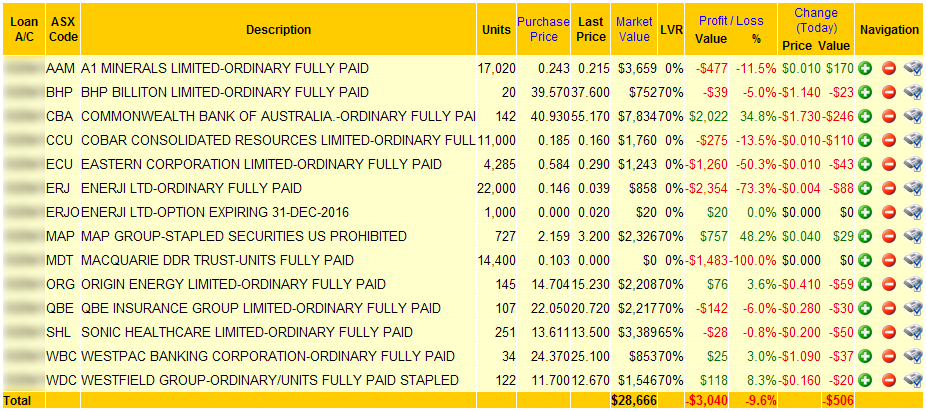The width and height of the screenshot is (926, 411).
Task: Select MACQUARIE DDR TRUST description text
Action: (217, 260)
